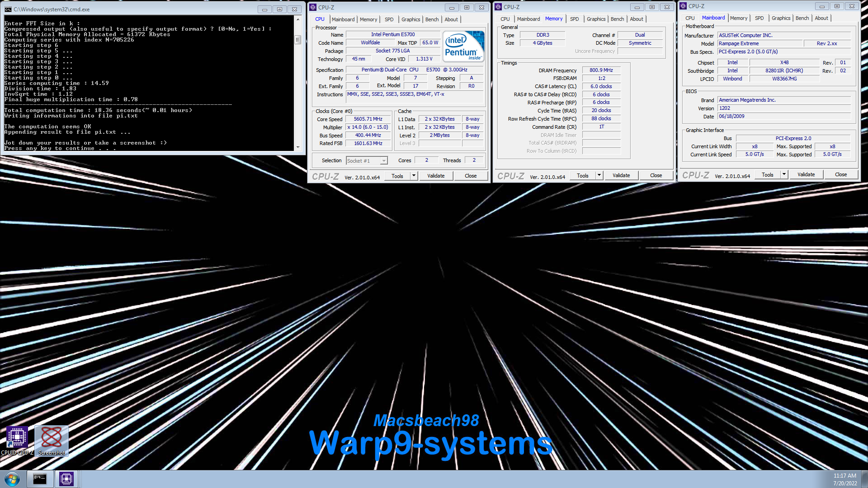This screenshot has width=868, height=488.
Task: Click the memory size 4 GBytes field
Action: [542, 43]
